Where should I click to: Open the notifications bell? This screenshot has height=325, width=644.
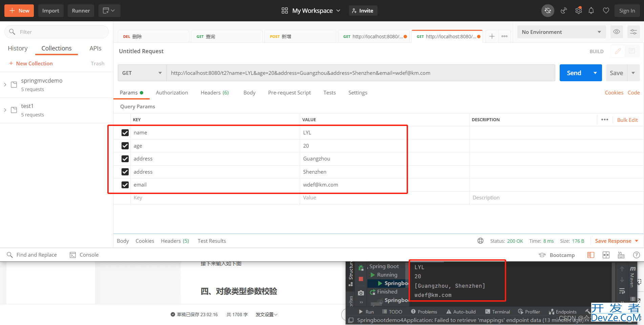(x=591, y=11)
